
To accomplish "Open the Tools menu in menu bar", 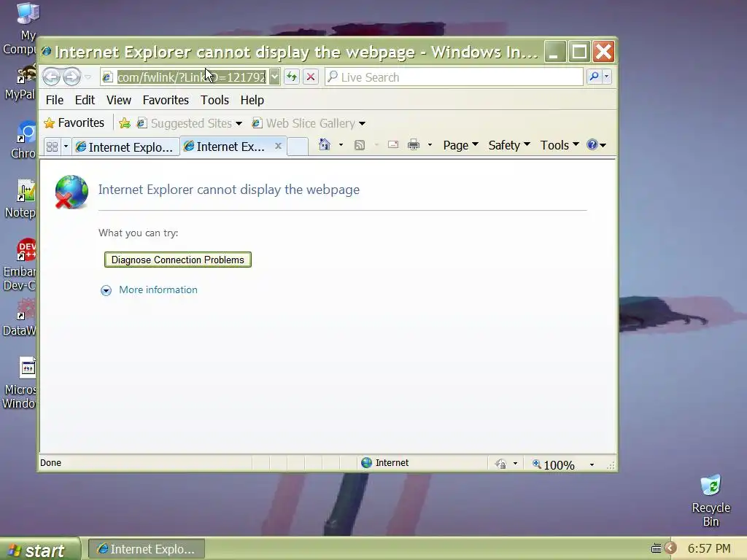I will pyautogui.click(x=214, y=100).
